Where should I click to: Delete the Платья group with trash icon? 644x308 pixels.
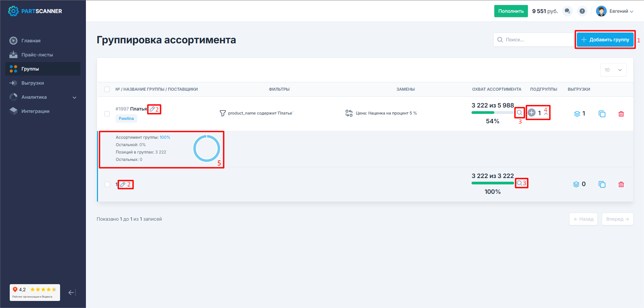[621, 114]
